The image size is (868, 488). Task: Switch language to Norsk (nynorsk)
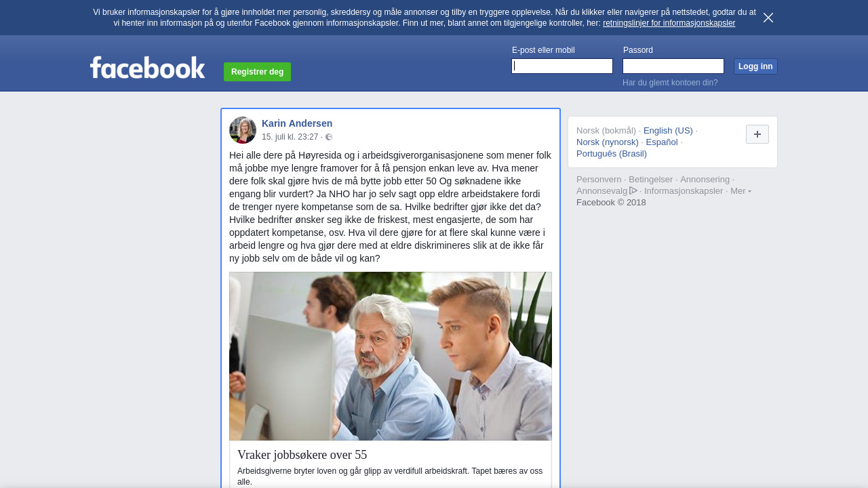pos(608,142)
